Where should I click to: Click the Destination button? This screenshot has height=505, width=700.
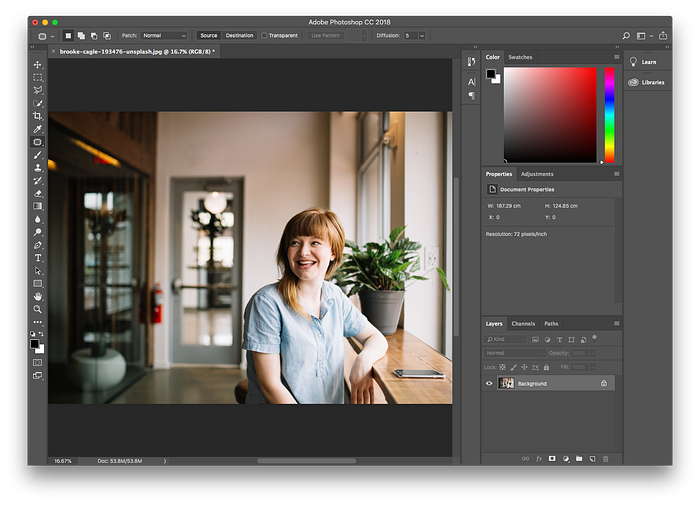click(239, 35)
